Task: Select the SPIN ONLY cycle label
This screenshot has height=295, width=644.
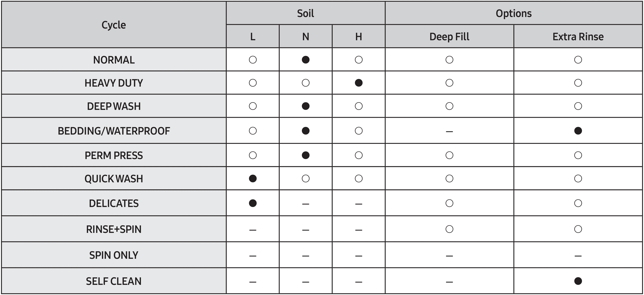Action: [114, 255]
